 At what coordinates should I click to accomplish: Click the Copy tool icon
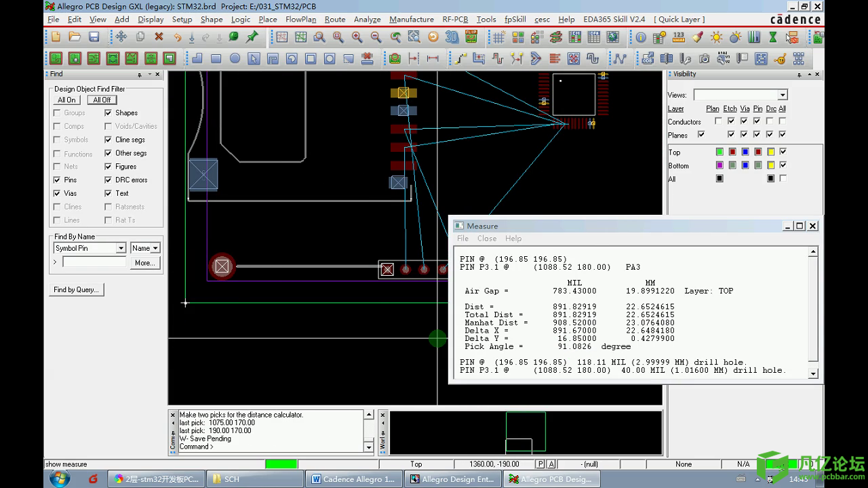[x=140, y=37]
